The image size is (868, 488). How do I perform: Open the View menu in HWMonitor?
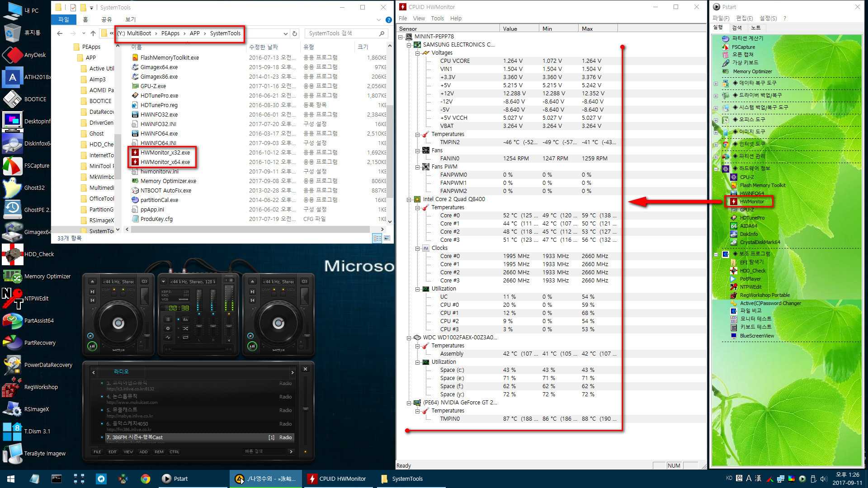click(x=419, y=18)
